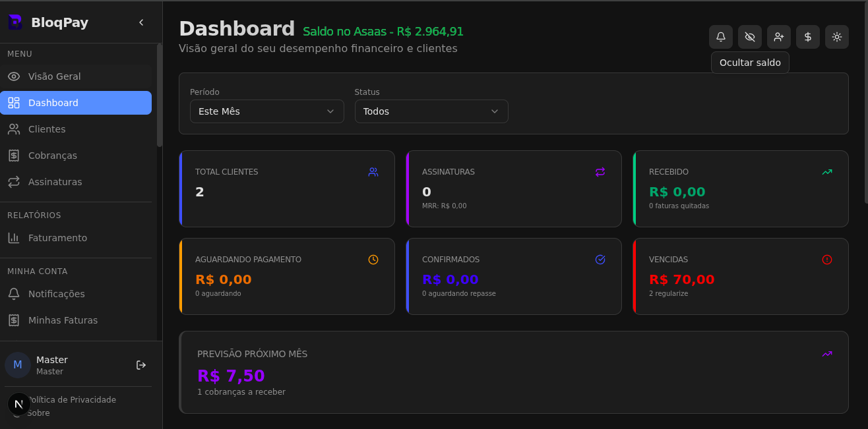Click the Total Clientes users icon
This screenshot has width=868, height=429.
pos(373,172)
